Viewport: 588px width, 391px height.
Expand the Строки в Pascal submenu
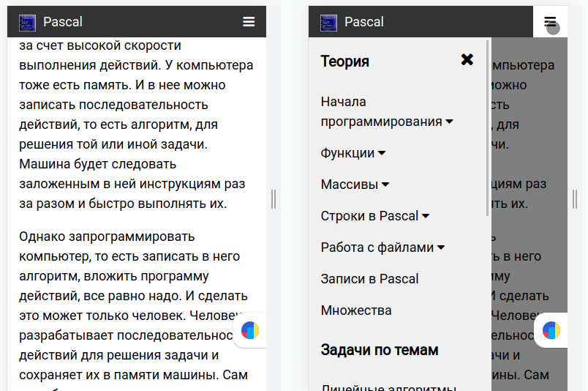coord(375,216)
